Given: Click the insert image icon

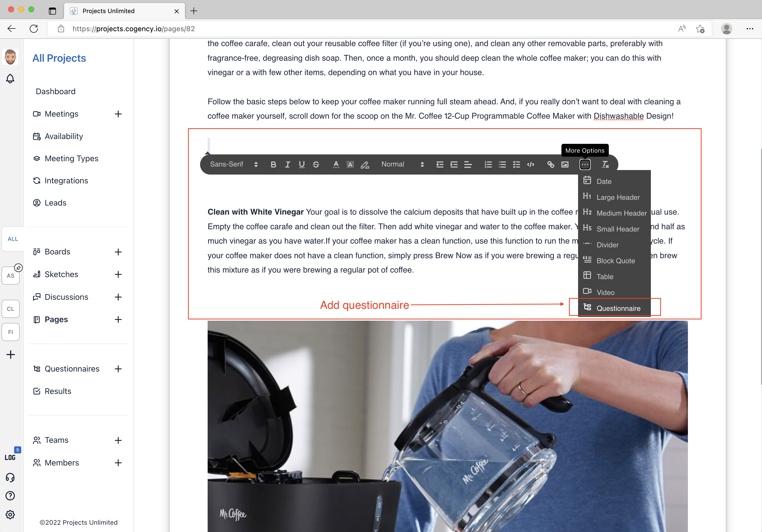Looking at the screenshot, I should [565, 164].
